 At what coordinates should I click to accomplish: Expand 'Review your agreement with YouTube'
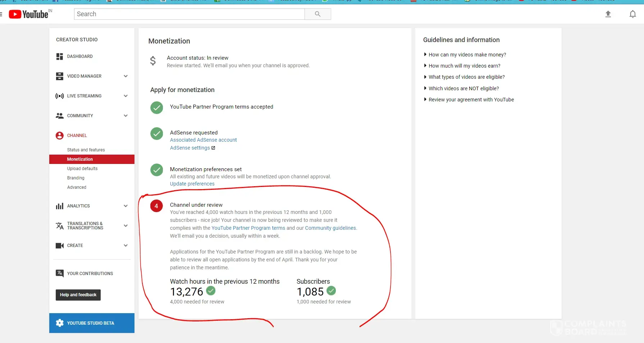[x=469, y=100]
